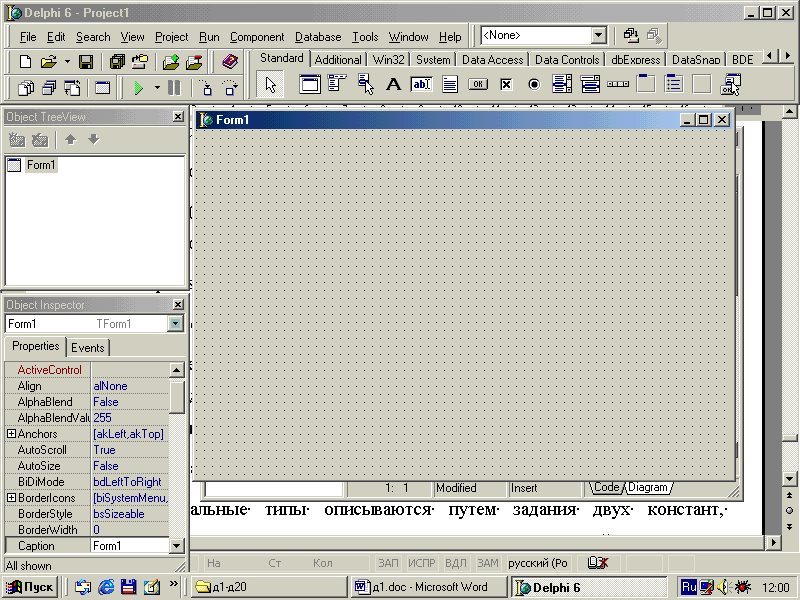
Task: Click the View Form toolbar icon
Action: [x=49, y=88]
